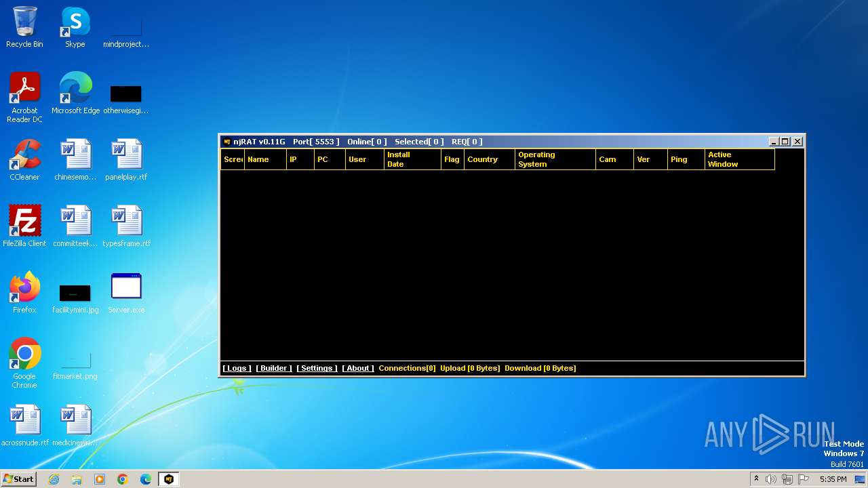This screenshot has width=868, height=488.
Task: Sort by the PC column header
Action: (x=330, y=159)
